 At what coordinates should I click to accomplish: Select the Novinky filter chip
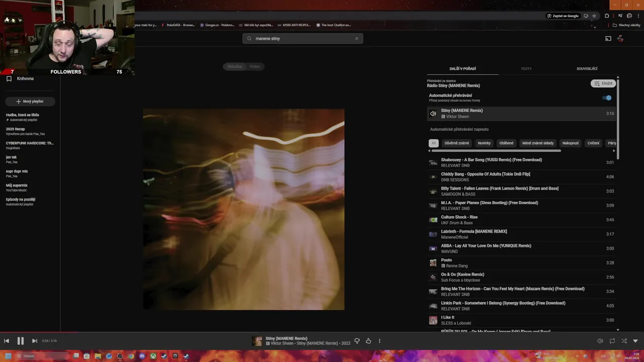pos(484,143)
